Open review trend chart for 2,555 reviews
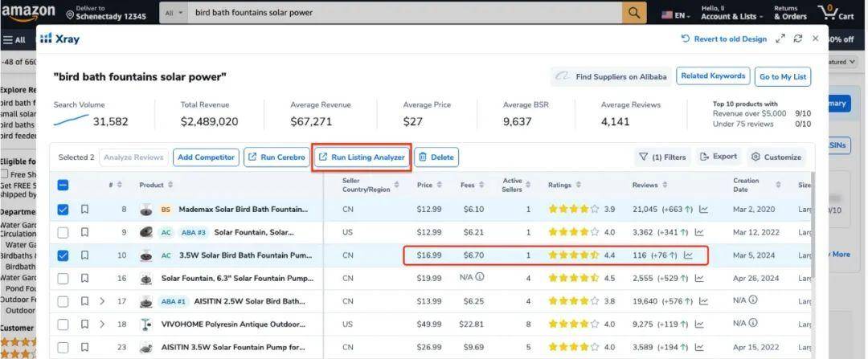Viewport: 868px width, 359px height. coord(699,278)
